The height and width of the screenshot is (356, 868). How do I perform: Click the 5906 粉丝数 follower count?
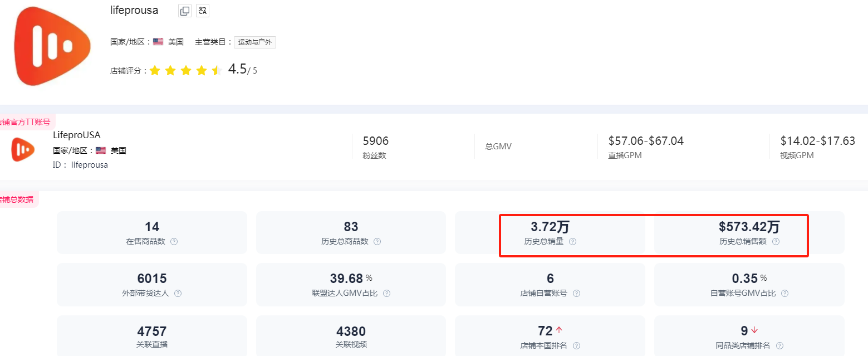[375, 141]
